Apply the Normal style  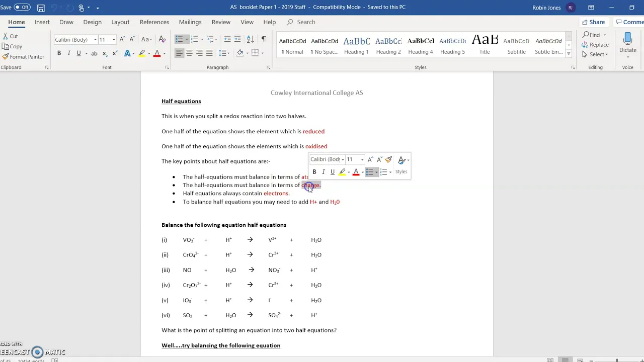point(292,45)
